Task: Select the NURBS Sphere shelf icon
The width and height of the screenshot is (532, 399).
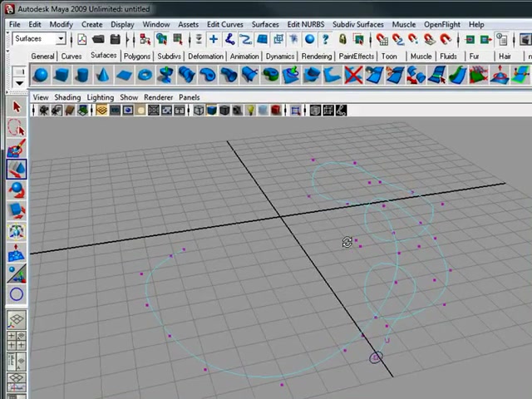Action: click(41, 75)
